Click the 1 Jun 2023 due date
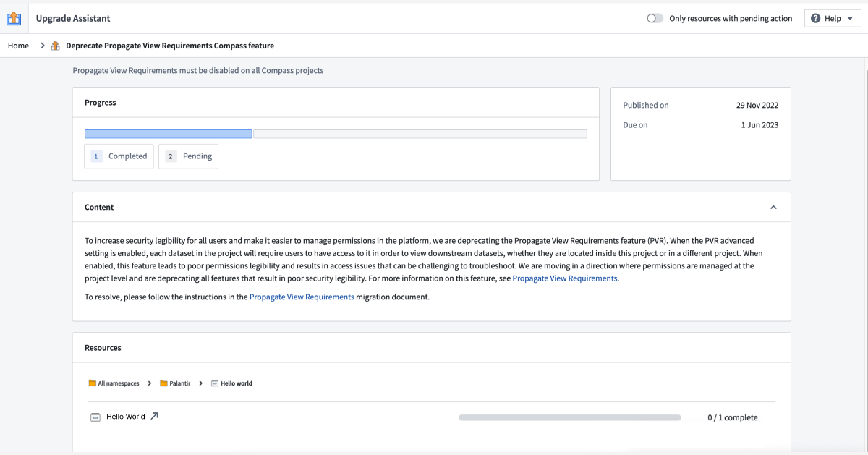This screenshot has height=455, width=868. click(x=759, y=125)
